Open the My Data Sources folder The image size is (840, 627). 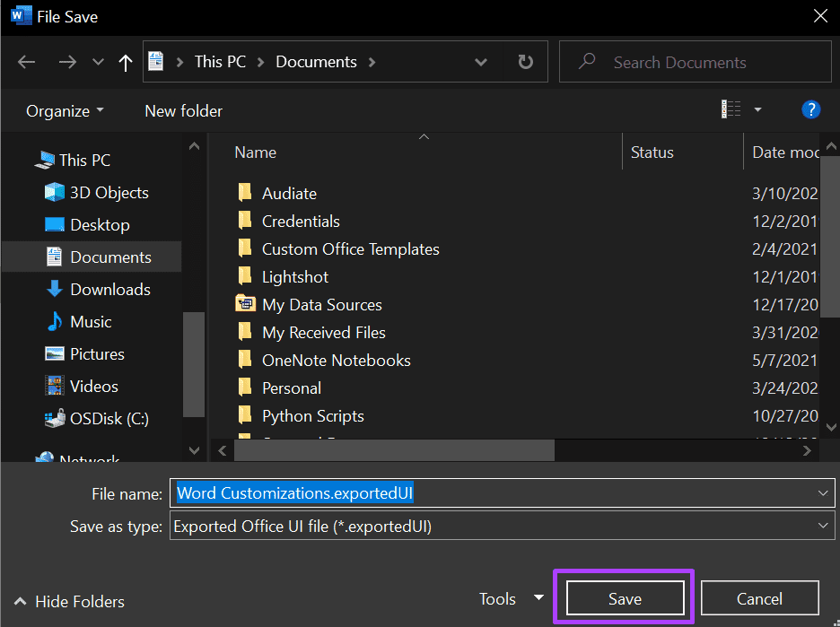click(321, 305)
